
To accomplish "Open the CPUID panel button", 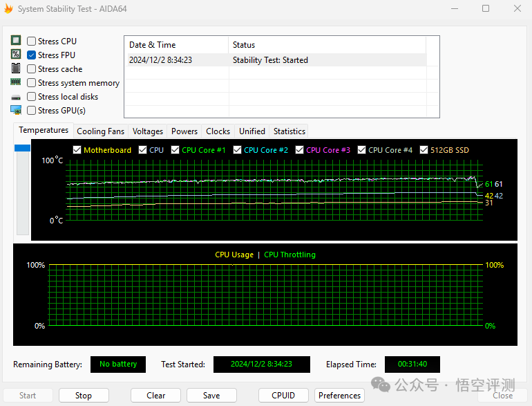I will click(x=283, y=396).
